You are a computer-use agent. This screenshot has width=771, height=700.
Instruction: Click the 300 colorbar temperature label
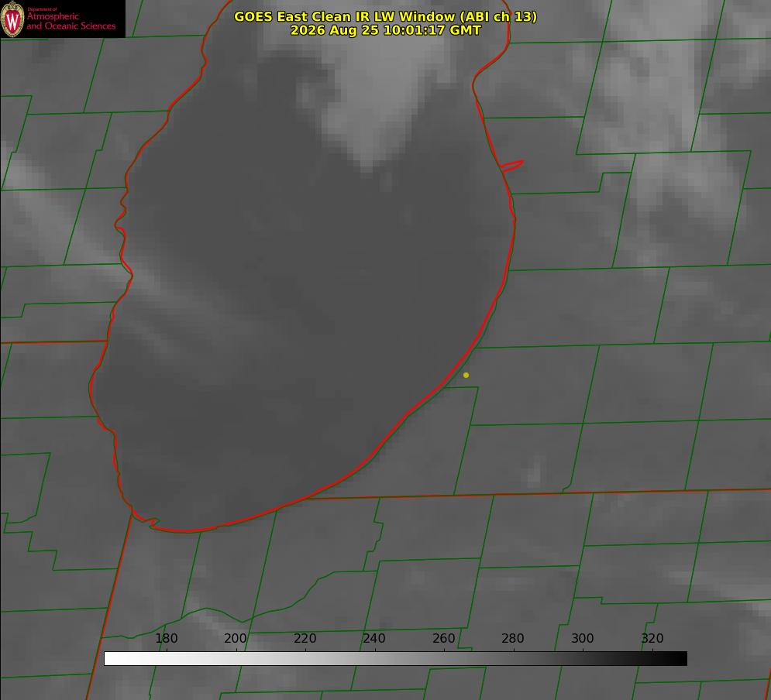(583, 638)
